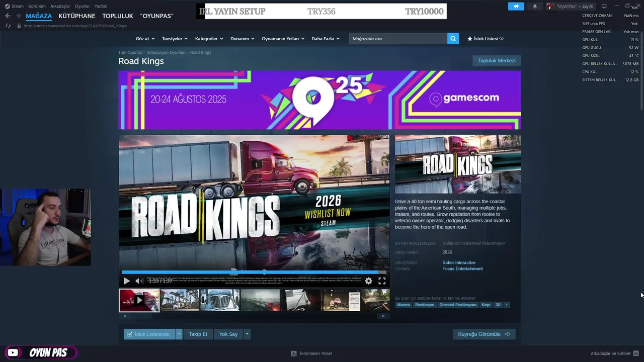Open the Oynamanın Yolları dropdown
644x362 pixels.
283,39
